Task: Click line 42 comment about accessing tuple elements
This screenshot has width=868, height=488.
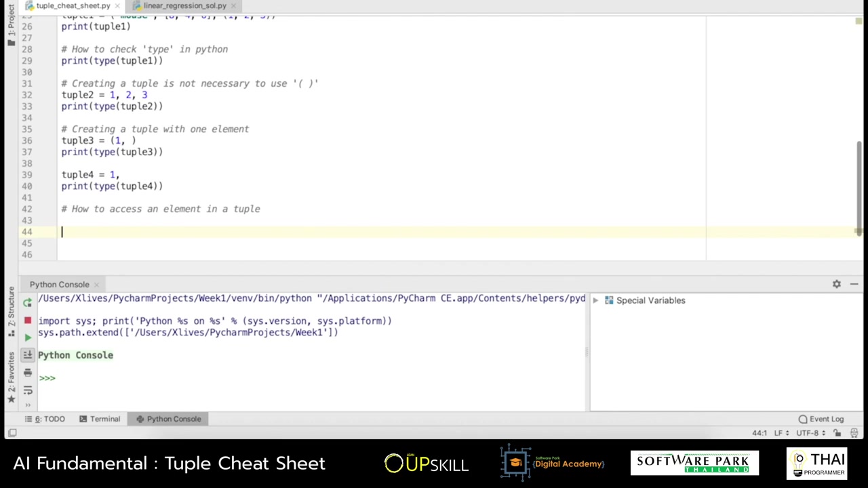Action: pyautogui.click(x=161, y=209)
